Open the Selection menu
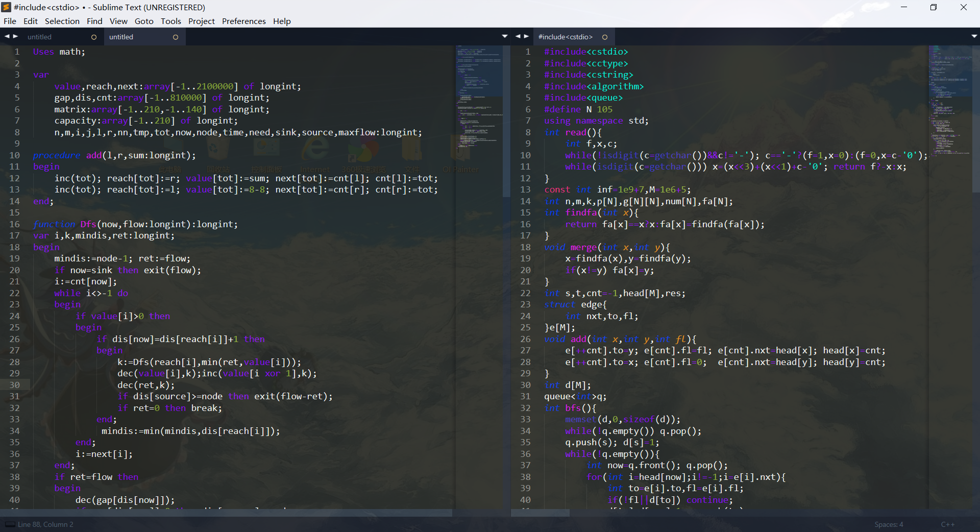 point(62,21)
